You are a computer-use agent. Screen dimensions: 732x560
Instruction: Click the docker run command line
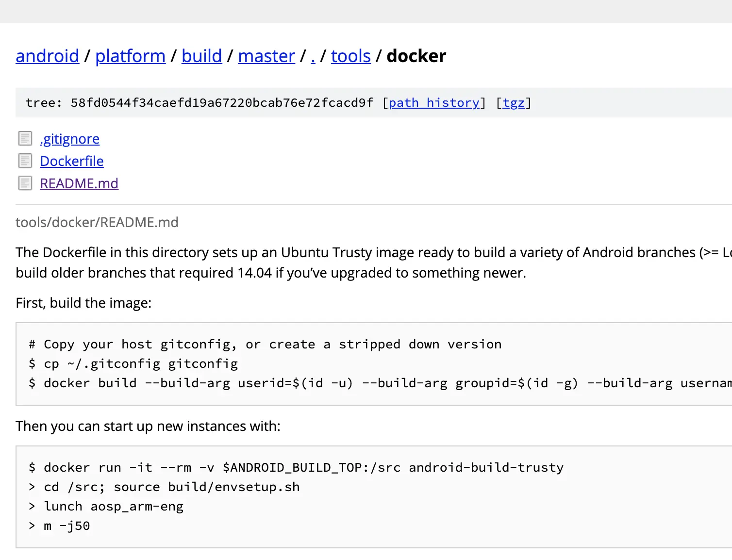click(x=296, y=467)
